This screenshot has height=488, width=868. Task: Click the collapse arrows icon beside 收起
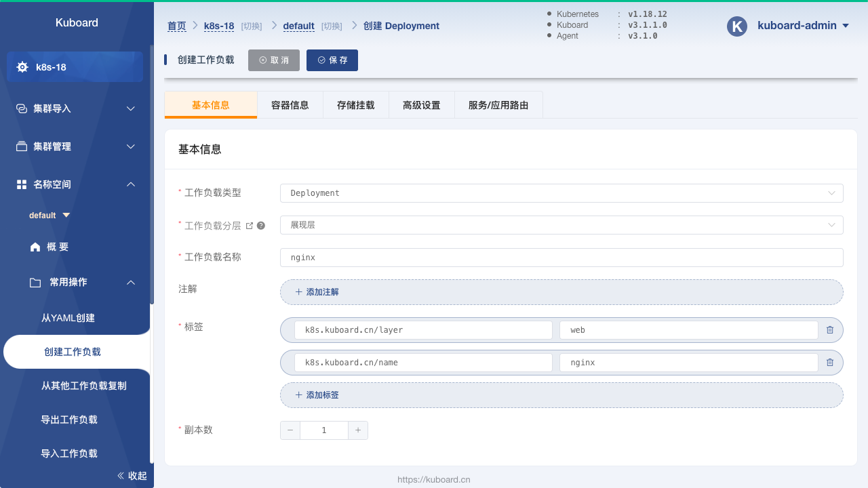pos(121,476)
